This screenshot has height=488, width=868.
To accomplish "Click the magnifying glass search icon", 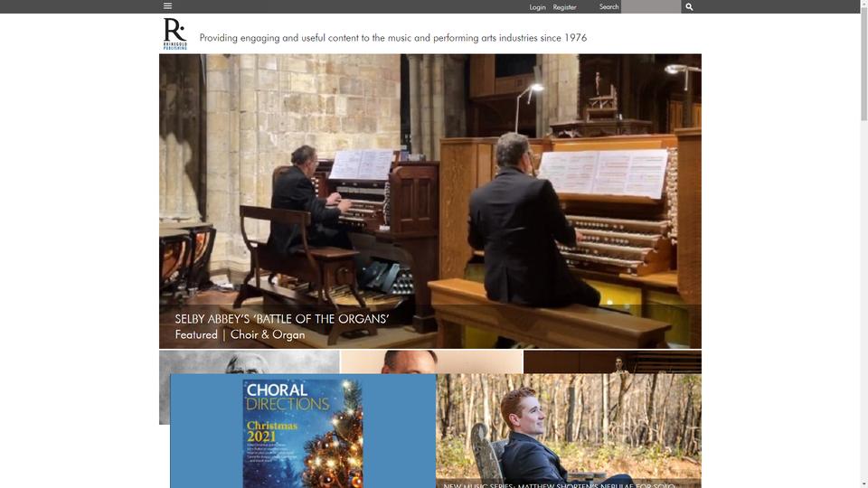I will (689, 6).
